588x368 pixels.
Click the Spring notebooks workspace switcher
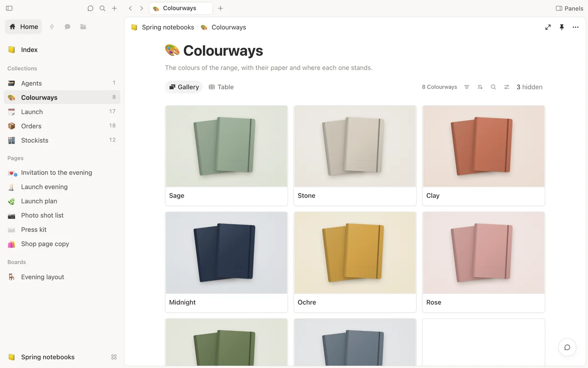42,357
